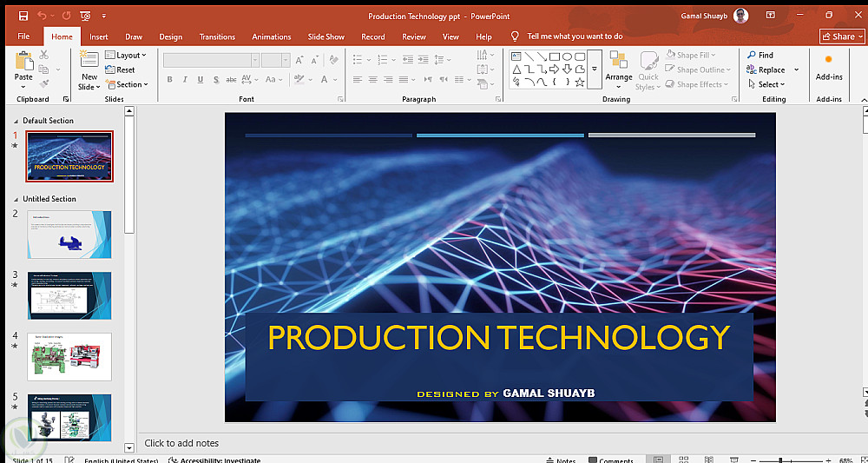Select the Right Arrow shape
The width and height of the screenshot is (868, 463).
[555, 69]
